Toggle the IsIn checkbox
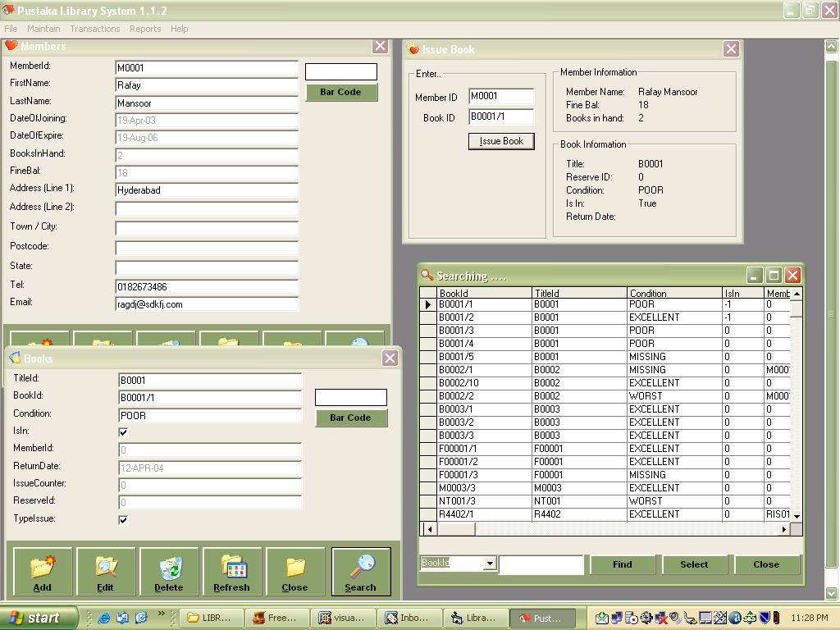The image size is (840, 630). pyautogui.click(x=123, y=432)
